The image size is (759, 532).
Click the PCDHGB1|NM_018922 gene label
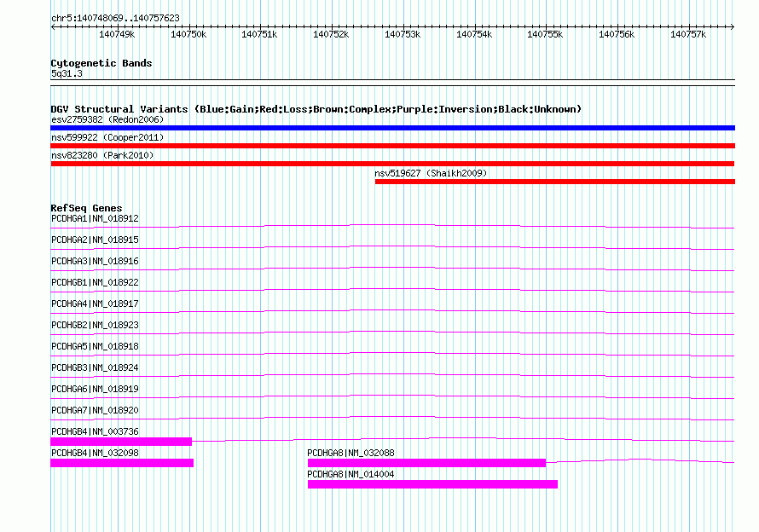[95, 283]
